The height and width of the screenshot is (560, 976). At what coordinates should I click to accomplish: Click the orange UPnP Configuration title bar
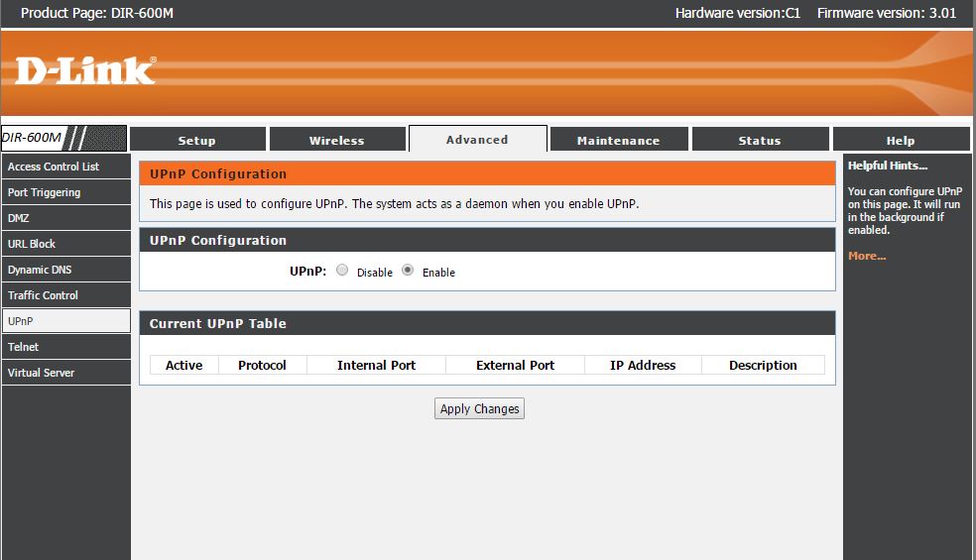coord(487,173)
